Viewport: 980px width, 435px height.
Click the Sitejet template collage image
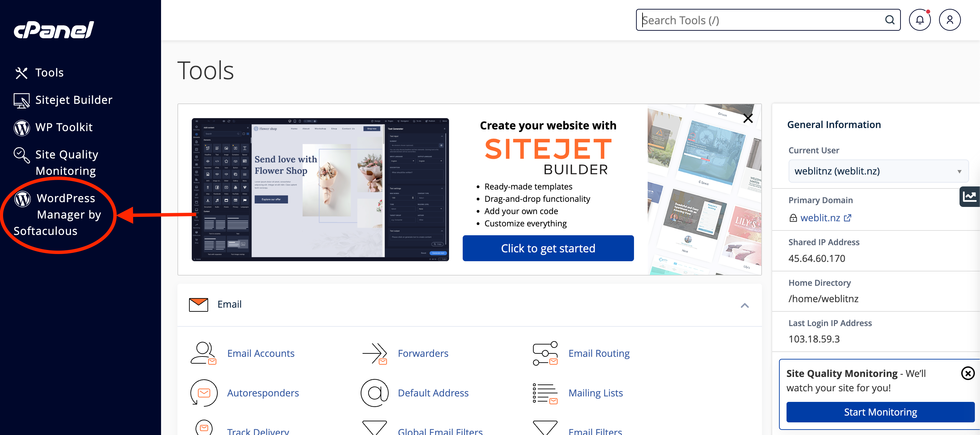pos(704,190)
